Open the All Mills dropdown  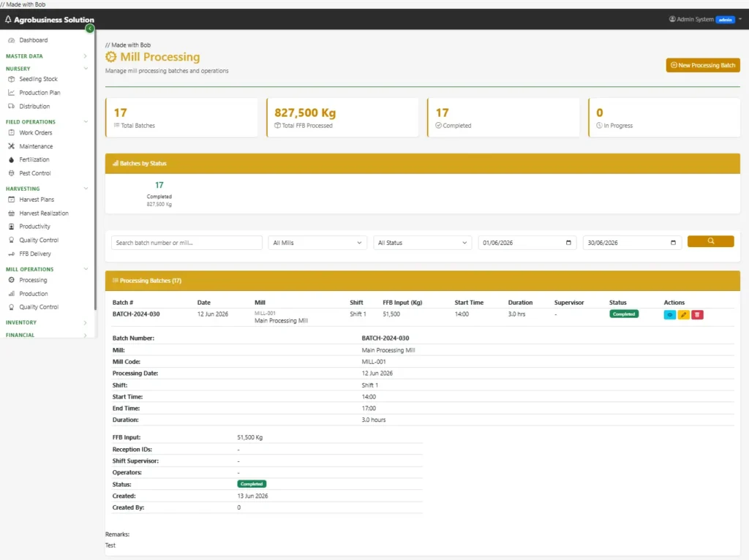(x=317, y=243)
